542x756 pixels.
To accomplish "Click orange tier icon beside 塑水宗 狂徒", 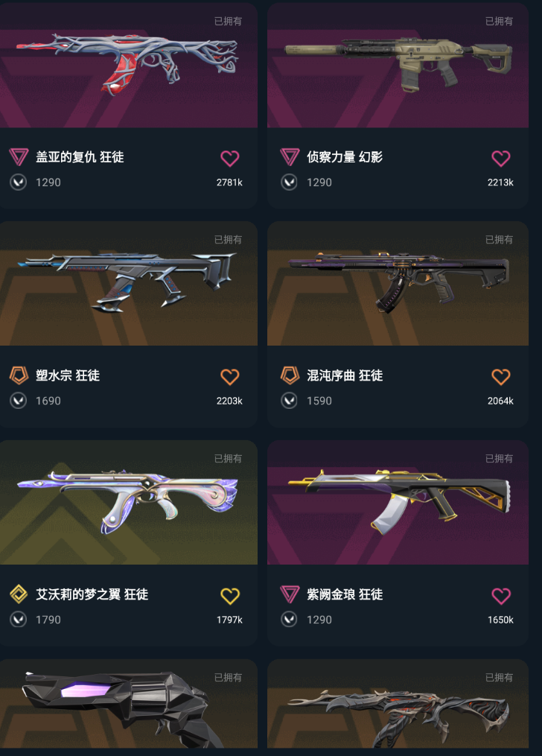I will (19, 375).
